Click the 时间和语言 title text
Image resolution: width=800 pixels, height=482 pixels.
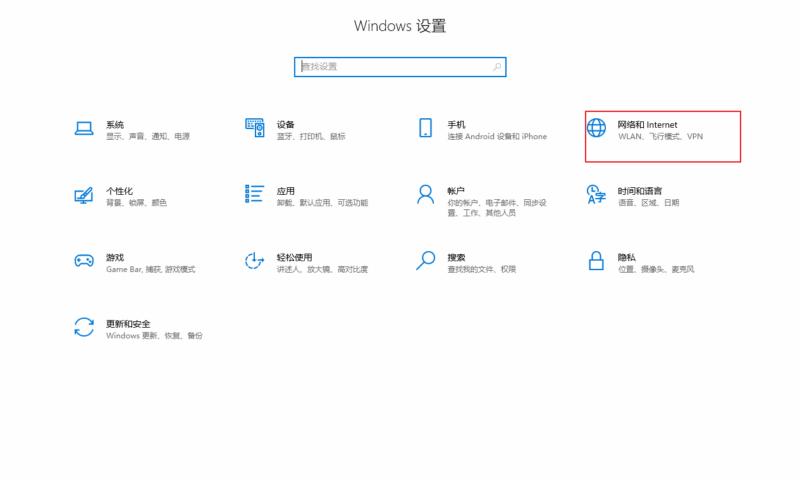(640, 190)
